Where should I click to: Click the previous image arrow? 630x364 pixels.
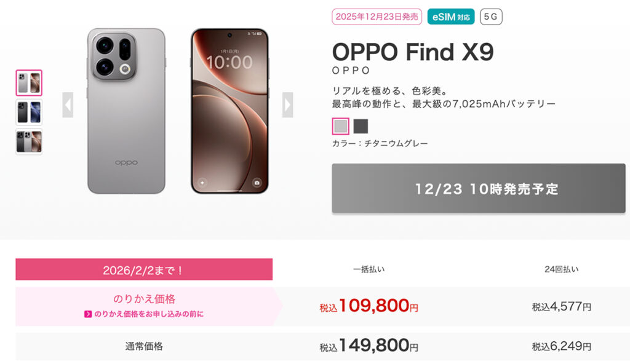coord(68,105)
